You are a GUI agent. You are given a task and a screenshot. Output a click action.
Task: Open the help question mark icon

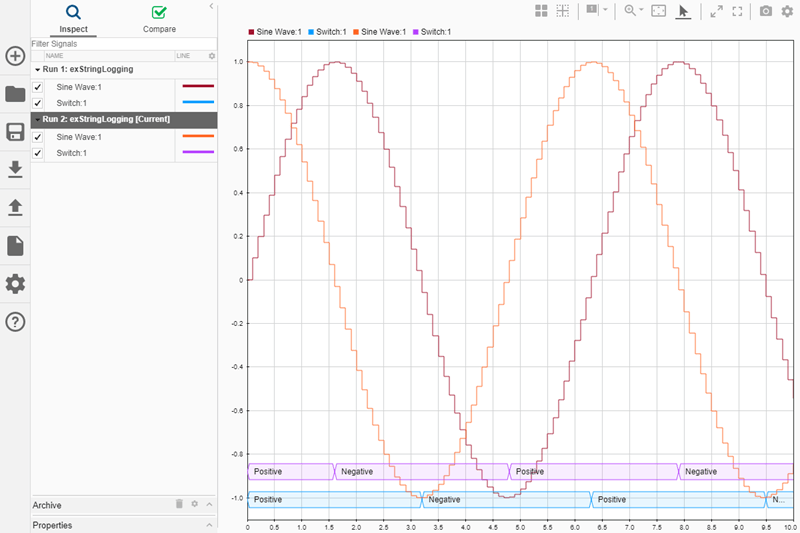click(x=15, y=322)
